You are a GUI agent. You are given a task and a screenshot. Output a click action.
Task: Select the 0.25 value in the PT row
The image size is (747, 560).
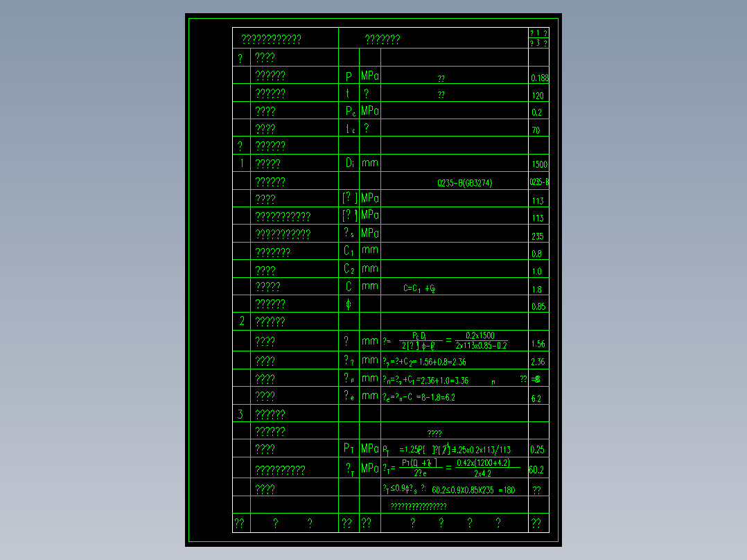click(x=537, y=449)
